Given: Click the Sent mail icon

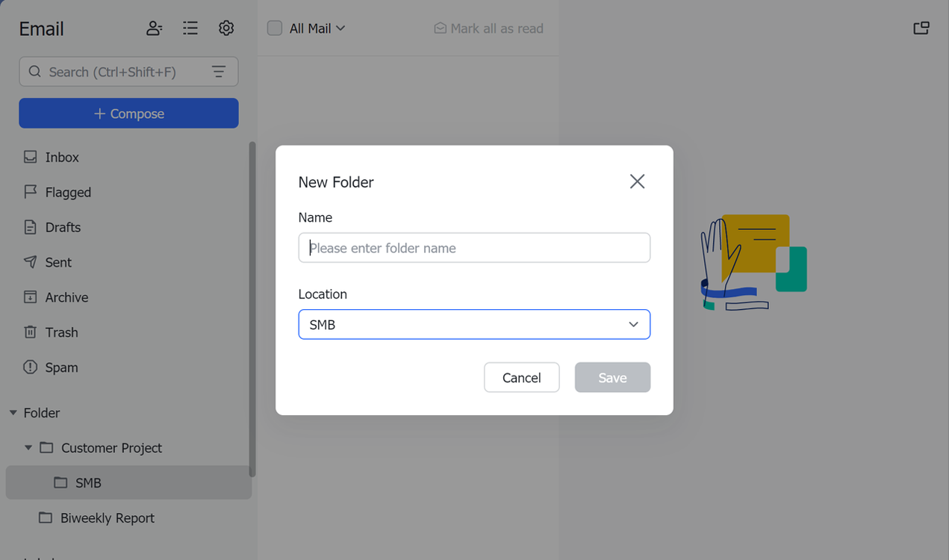Looking at the screenshot, I should tap(30, 262).
